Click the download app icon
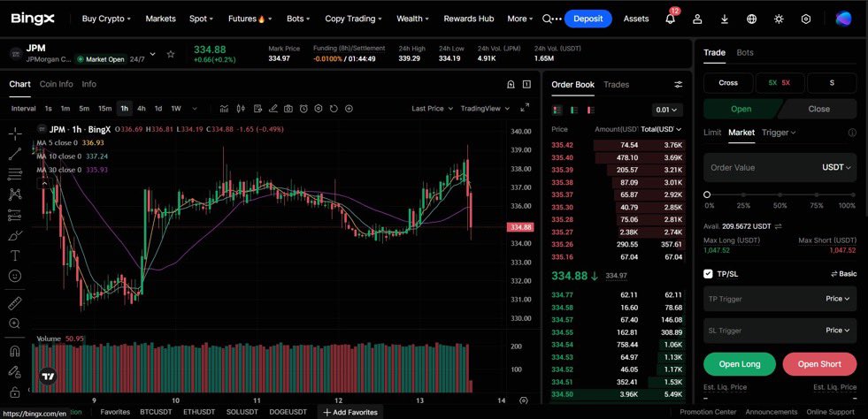The width and height of the screenshot is (868, 419). pos(725,19)
